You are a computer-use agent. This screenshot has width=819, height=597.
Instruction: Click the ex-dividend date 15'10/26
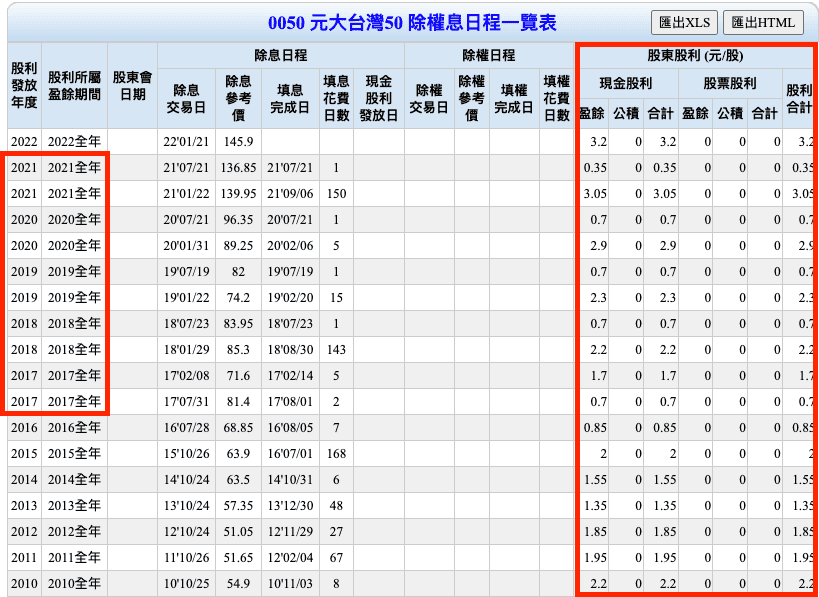point(186,453)
